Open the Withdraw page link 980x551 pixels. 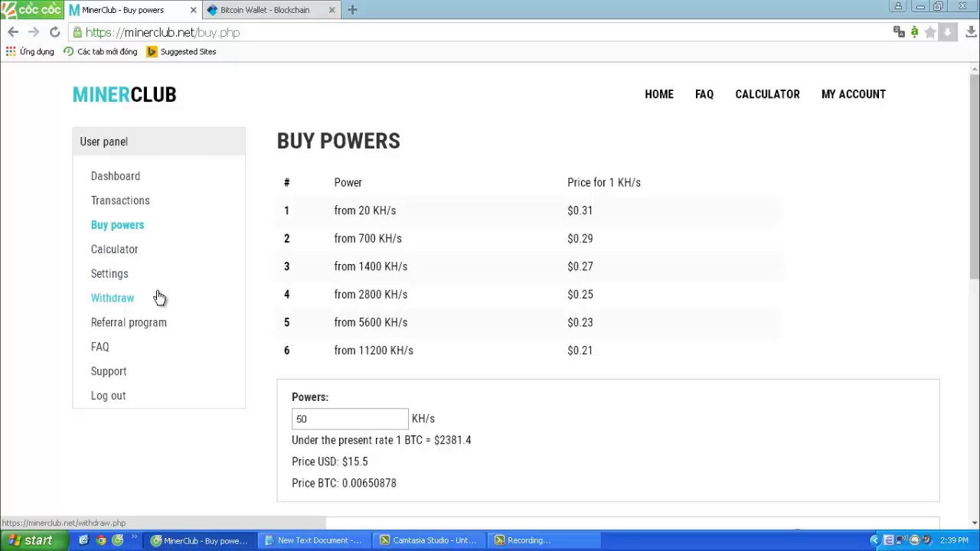pyautogui.click(x=113, y=298)
